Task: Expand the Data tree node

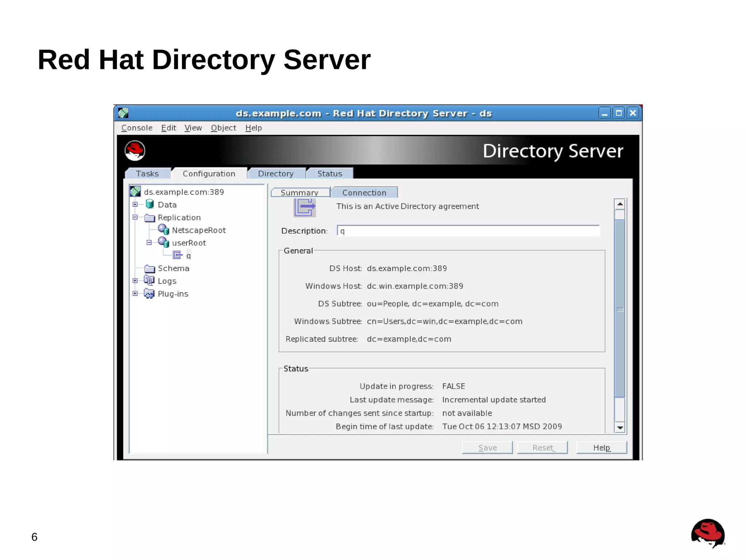Action: point(135,204)
